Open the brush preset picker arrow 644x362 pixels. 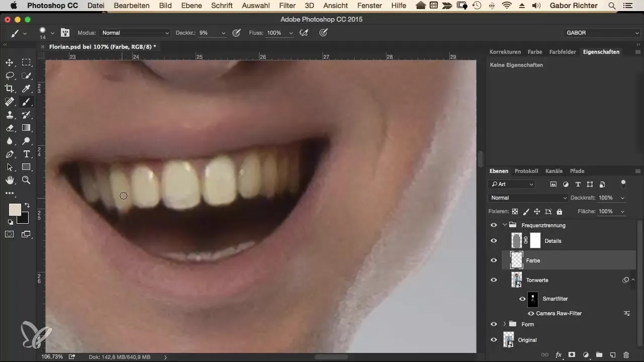pos(52,33)
